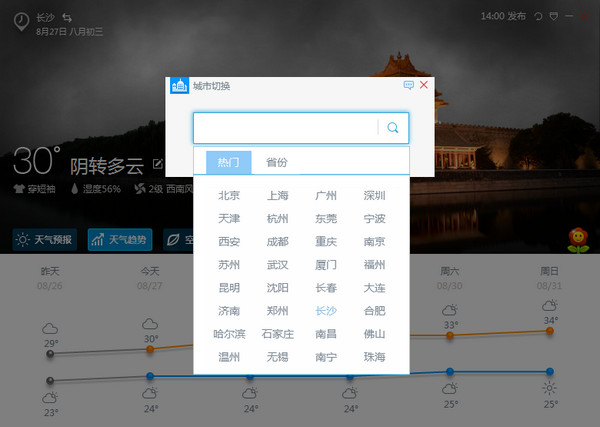
Task: Click the search magnifier icon
Action: click(393, 128)
